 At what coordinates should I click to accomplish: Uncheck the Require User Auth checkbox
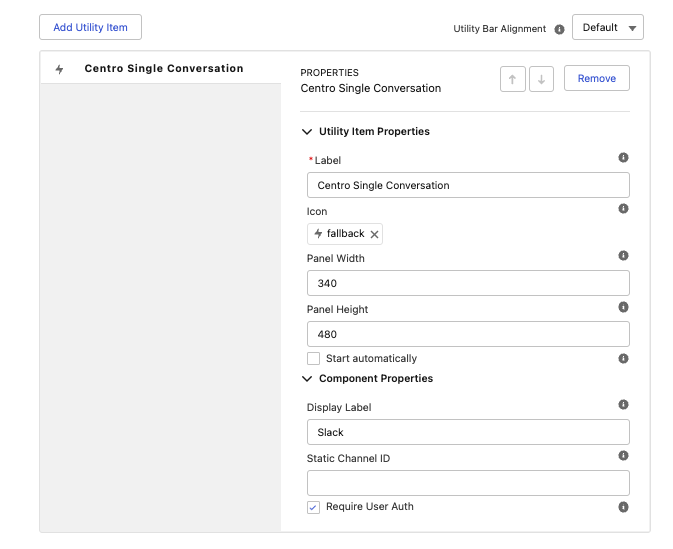314,507
